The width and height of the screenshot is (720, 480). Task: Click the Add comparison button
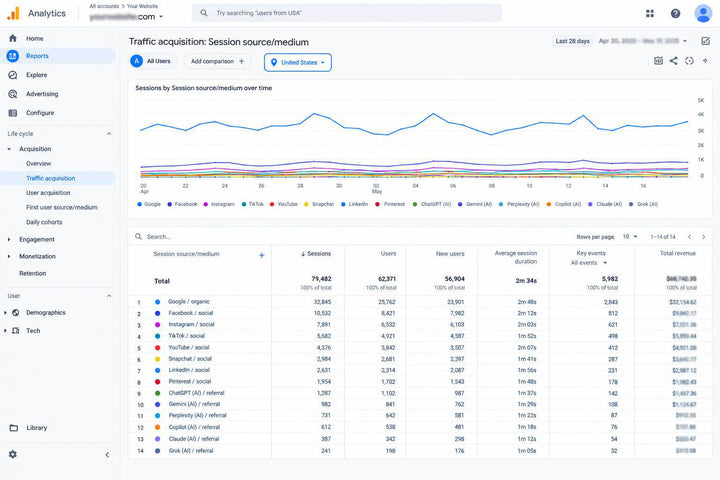tap(217, 61)
